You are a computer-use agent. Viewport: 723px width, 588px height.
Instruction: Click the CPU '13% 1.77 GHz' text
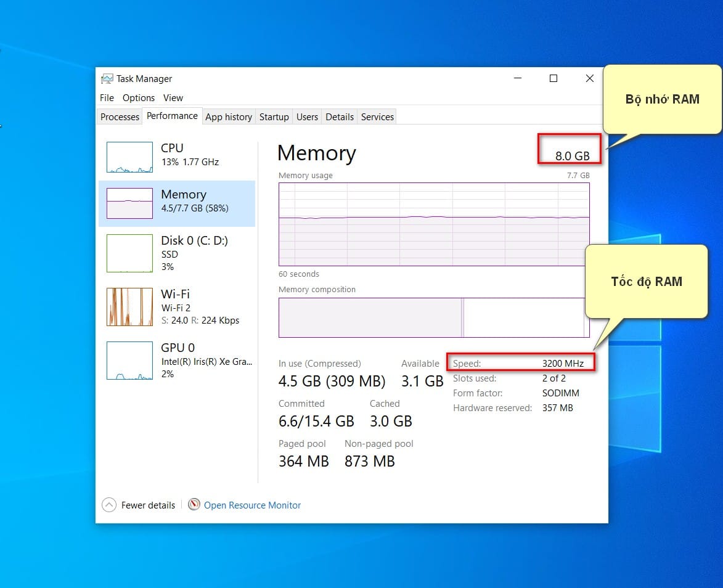[x=190, y=162]
